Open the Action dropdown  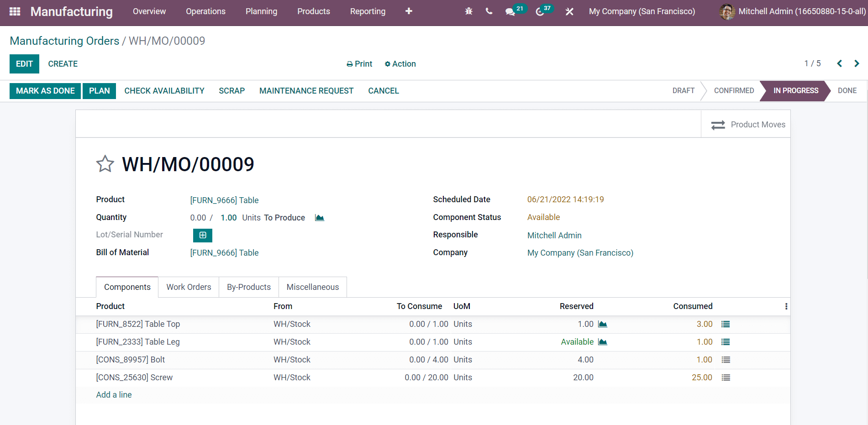tap(400, 64)
